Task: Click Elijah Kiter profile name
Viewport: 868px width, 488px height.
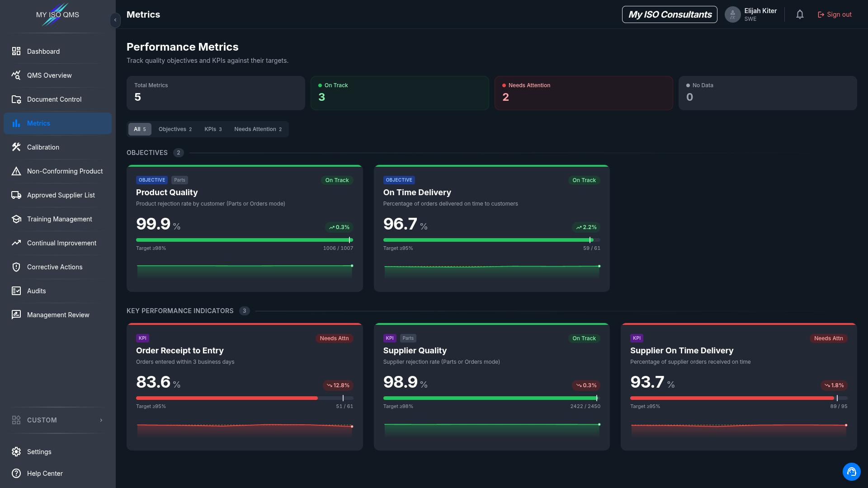Action: click(760, 11)
